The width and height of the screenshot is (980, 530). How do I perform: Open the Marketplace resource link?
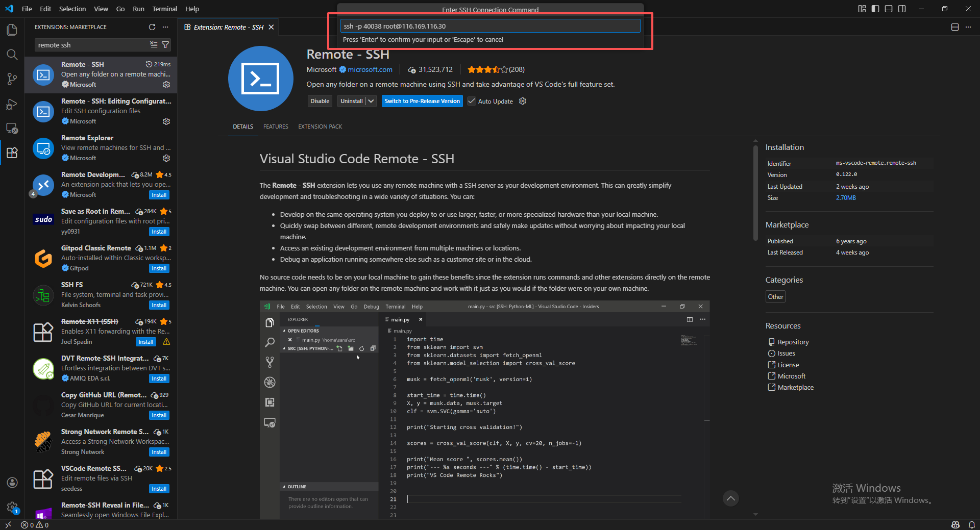coord(795,387)
